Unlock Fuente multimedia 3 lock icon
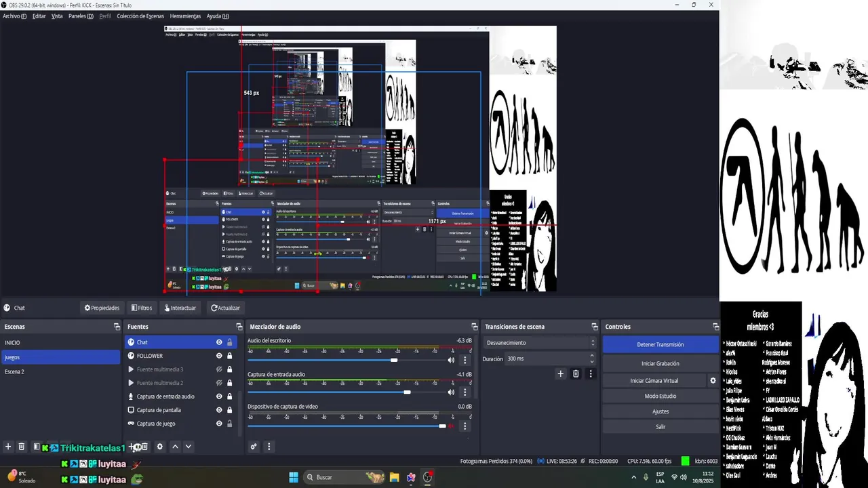This screenshot has width=868, height=488. [x=230, y=369]
